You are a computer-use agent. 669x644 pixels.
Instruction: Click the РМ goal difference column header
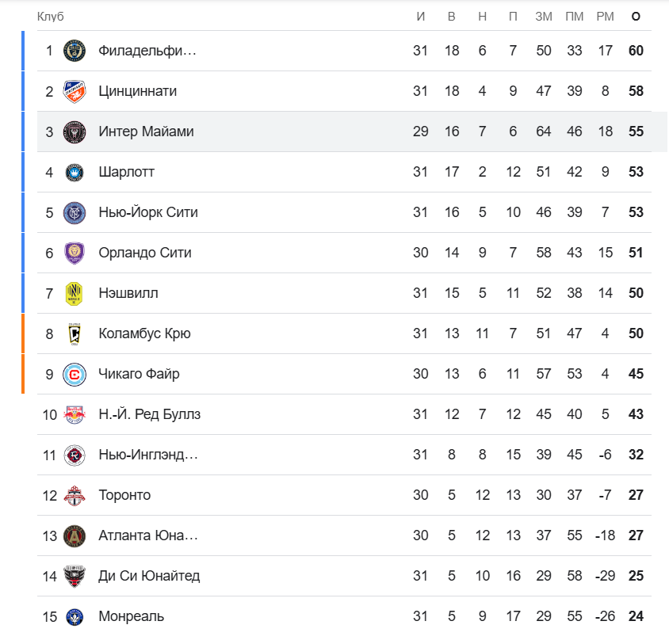pyautogui.click(x=605, y=16)
